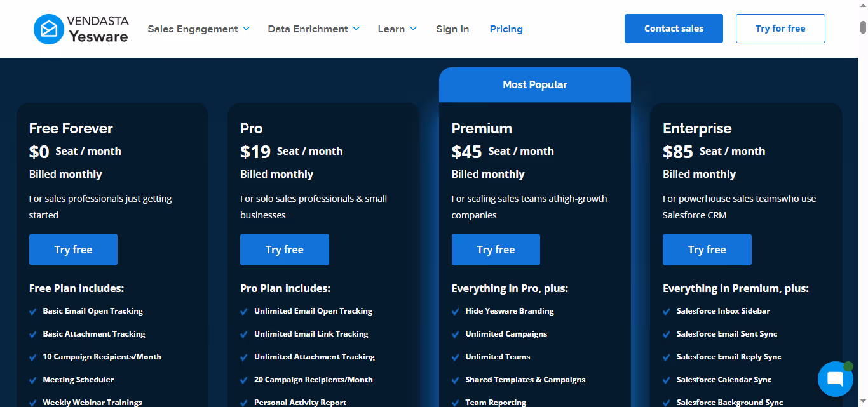Click checkmark beside Salesforce Calendar Sync
This screenshot has height=407, width=868.
(667, 380)
